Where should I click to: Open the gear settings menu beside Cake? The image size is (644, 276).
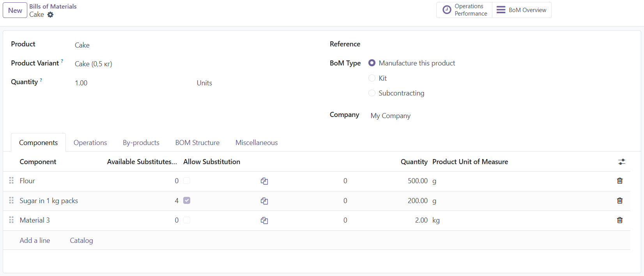pyautogui.click(x=50, y=15)
